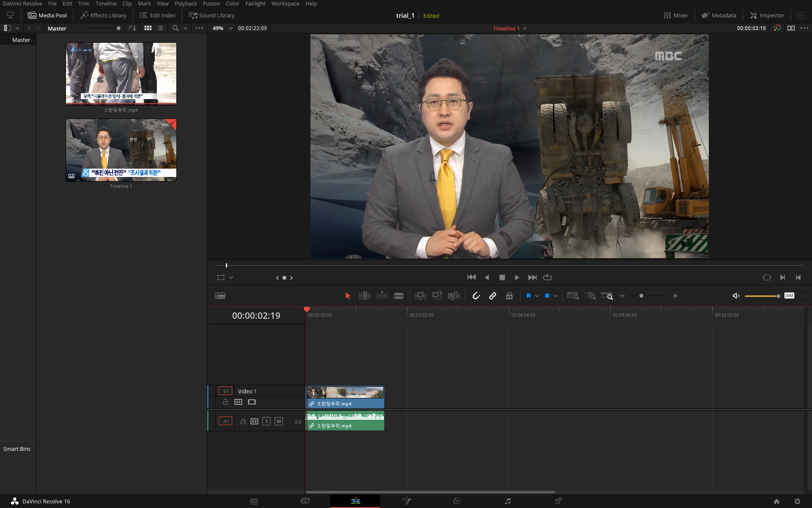Open the Timeline 1 name dropdown

525,28
